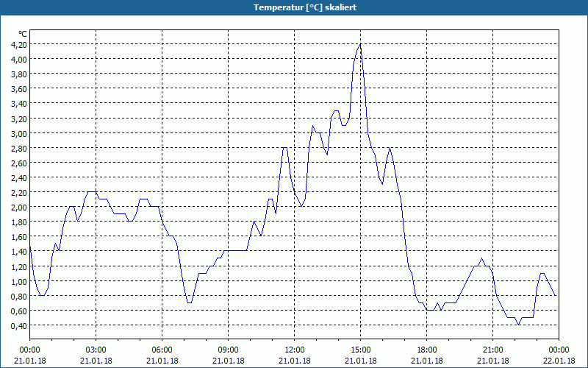Click the 0,40 y-axis value
Viewport: 588px width, 368px height.
(x=19, y=325)
